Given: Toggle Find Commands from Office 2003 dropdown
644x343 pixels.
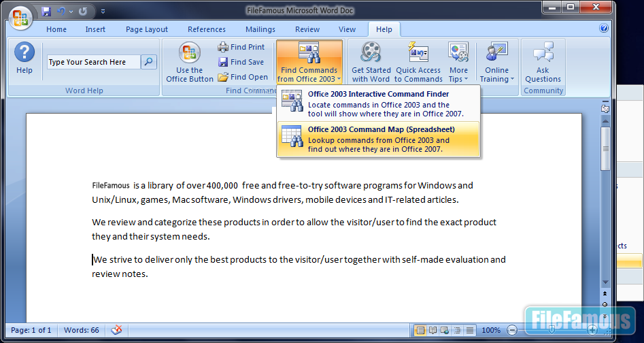Looking at the screenshot, I should pos(309,62).
